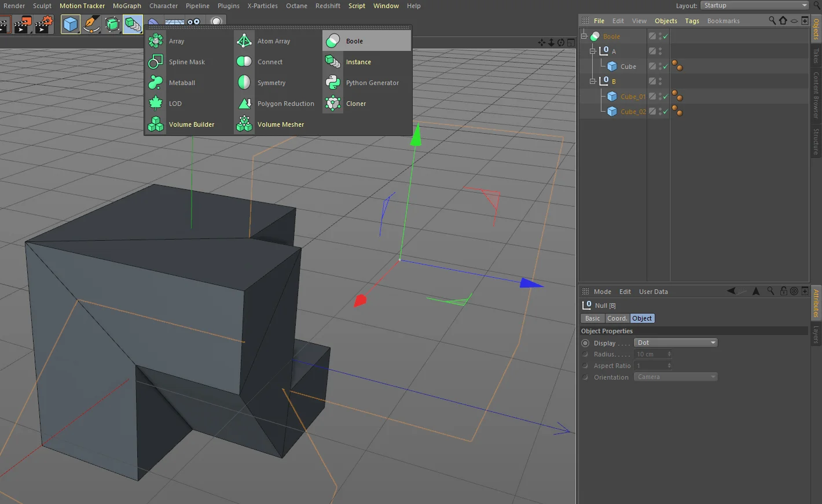Open the Content Browser side tab
The height and width of the screenshot is (504, 822).
coord(816,94)
